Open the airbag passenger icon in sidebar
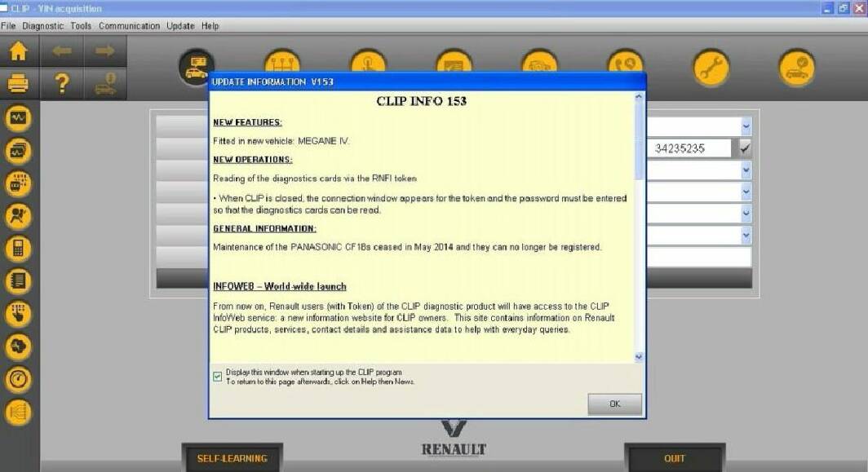The height and width of the screenshot is (472, 868). tap(18, 216)
